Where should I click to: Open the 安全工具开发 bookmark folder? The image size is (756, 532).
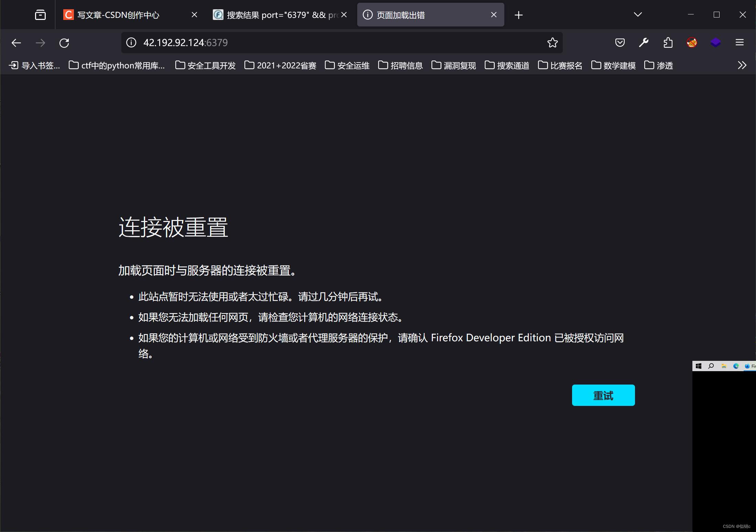pos(206,65)
